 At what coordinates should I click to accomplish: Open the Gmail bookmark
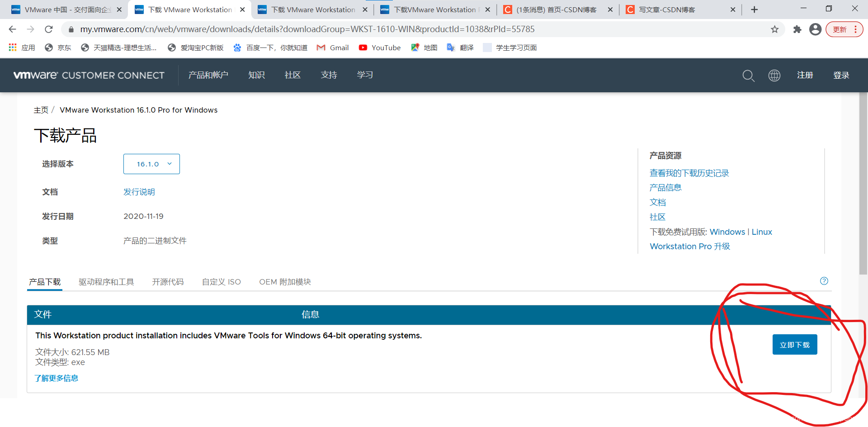click(x=333, y=47)
